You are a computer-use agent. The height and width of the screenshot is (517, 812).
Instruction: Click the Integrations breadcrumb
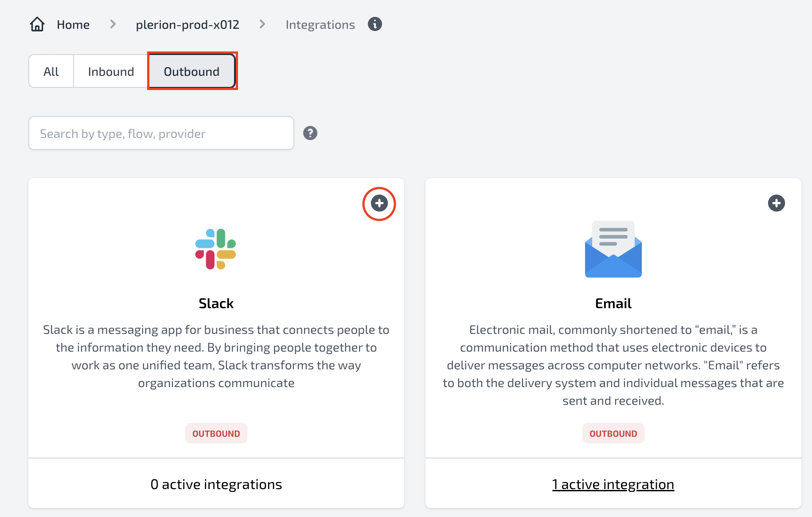click(x=320, y=25)
